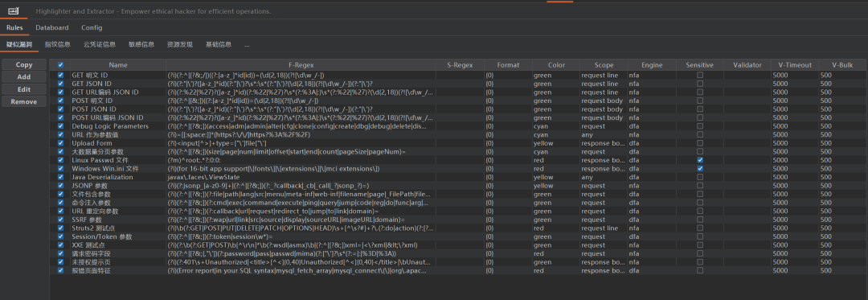Viewport: 868px width, 300px height.
Task: Uncheck the enable box for Java Deserialization
Action: click(60, 177)
